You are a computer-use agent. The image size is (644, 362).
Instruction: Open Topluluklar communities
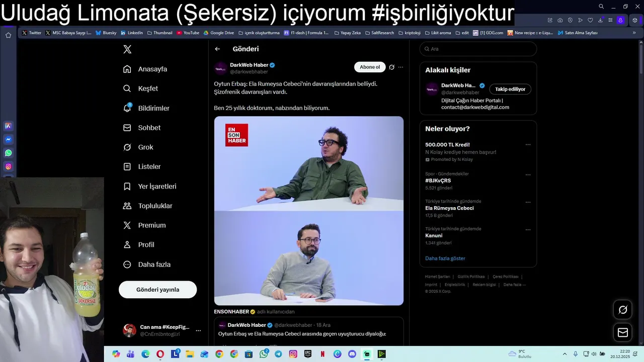[148, 206]
